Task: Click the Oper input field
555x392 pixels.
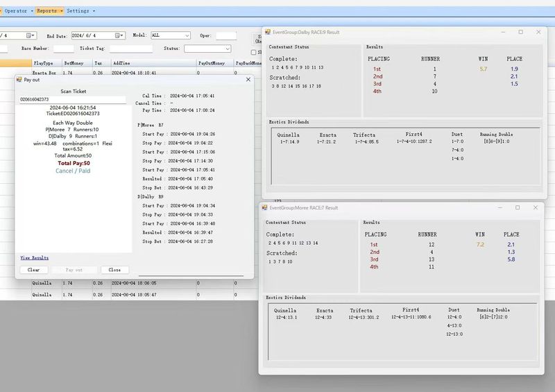Action: coord(226,36)
